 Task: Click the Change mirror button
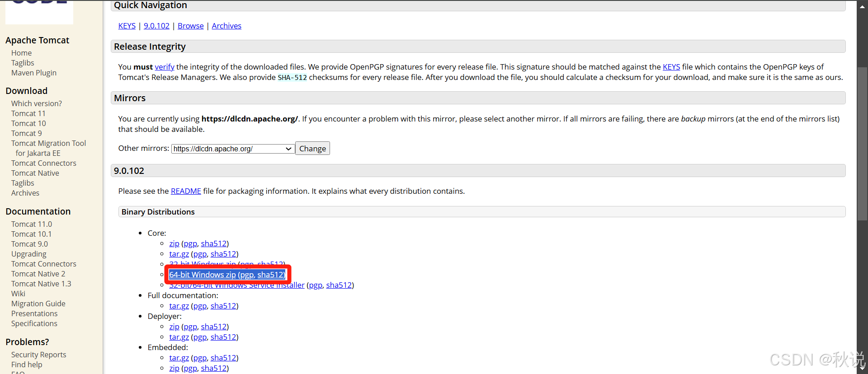[x=312, y=149]
